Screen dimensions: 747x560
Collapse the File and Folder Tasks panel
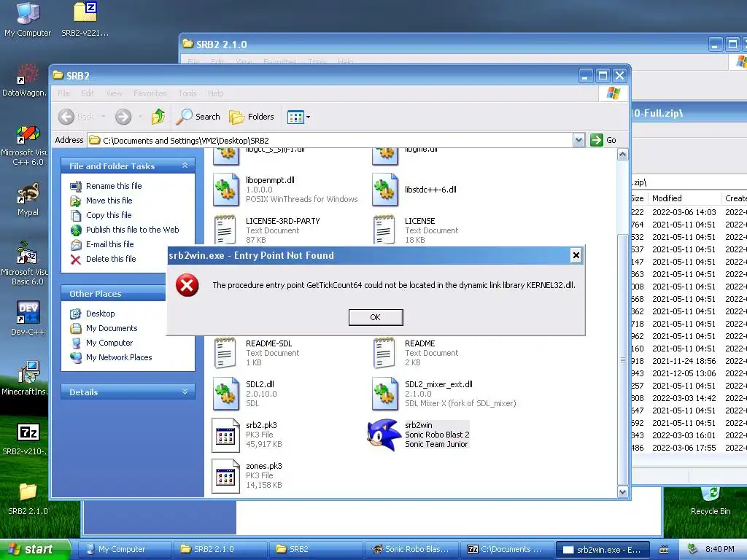185,166
